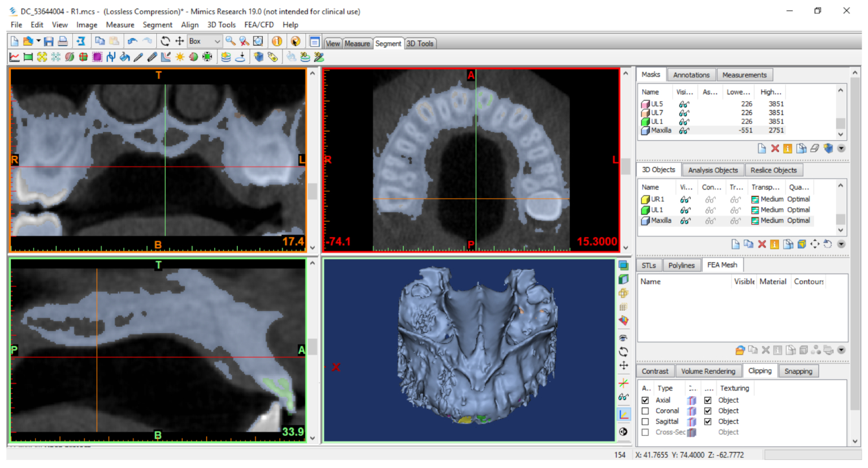Select the Region Growing tool icon

click(42, 57)
